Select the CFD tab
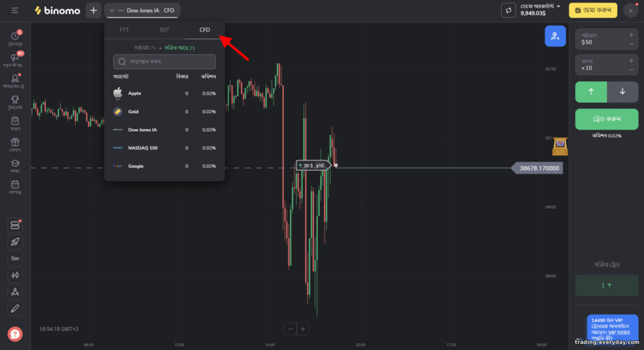This screenshot has height=350, width=644. [205, 30]
